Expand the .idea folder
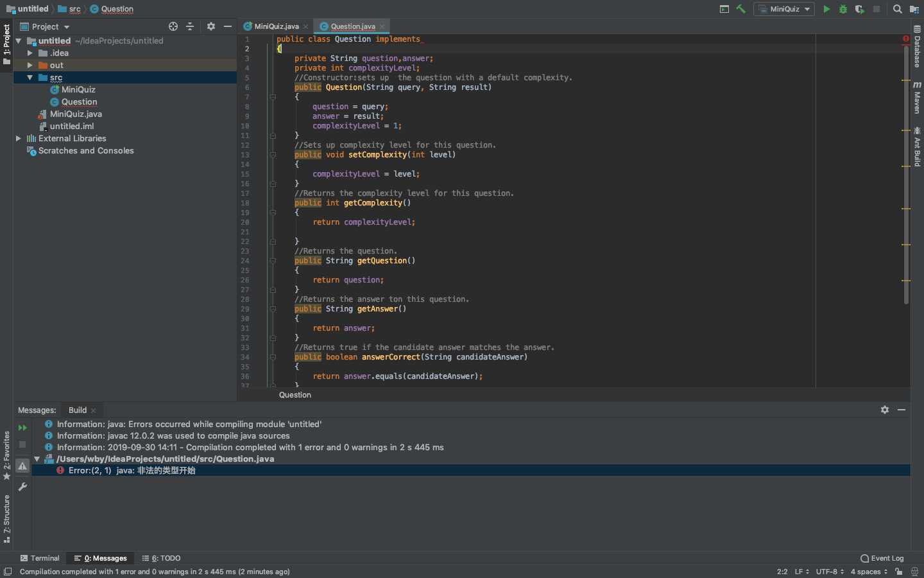This screenshot has width=924, height=578. 30,53
